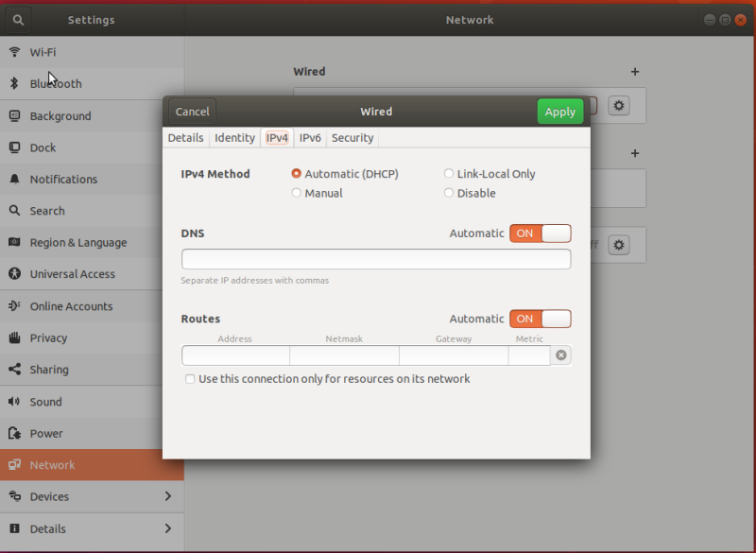Select the Manual IPv4 method
This screenshot has width=756, height=553.
tap(297, 194)
